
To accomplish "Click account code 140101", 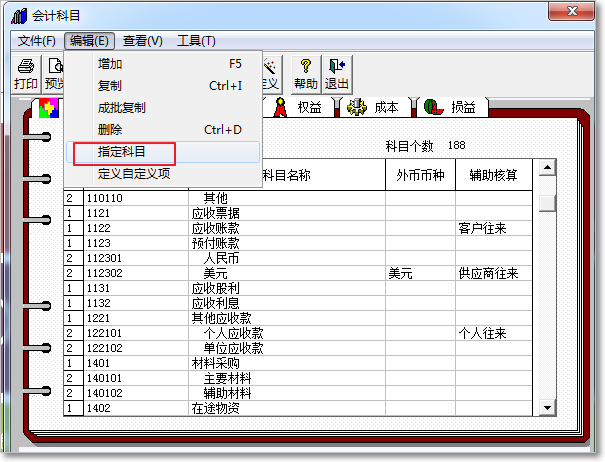I will (x=104, y=378).
